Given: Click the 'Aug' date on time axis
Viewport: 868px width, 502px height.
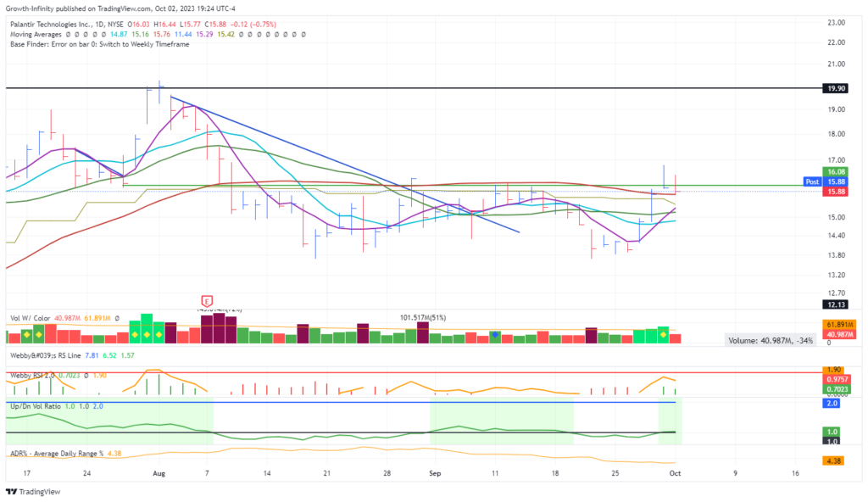Looking at the screenshot, I should (x=159, y=472).
